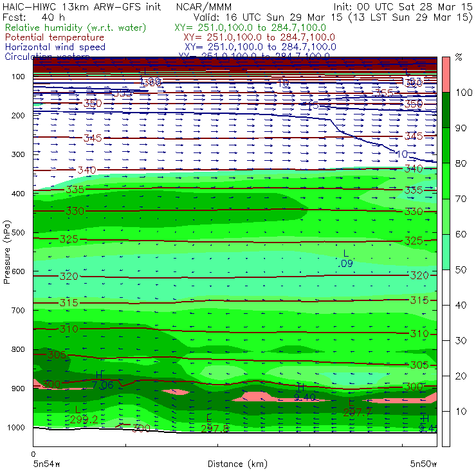
Task: Click the 50 label on the color bar scale
Action: click(461, 270)
